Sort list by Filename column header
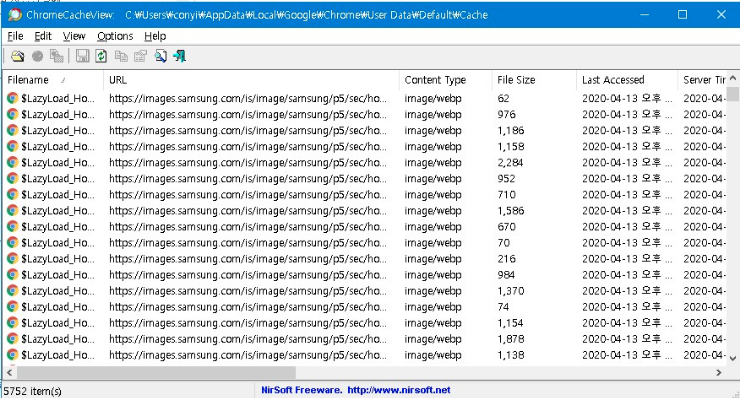This screenshot has width=741, height=398. [53, 80]
